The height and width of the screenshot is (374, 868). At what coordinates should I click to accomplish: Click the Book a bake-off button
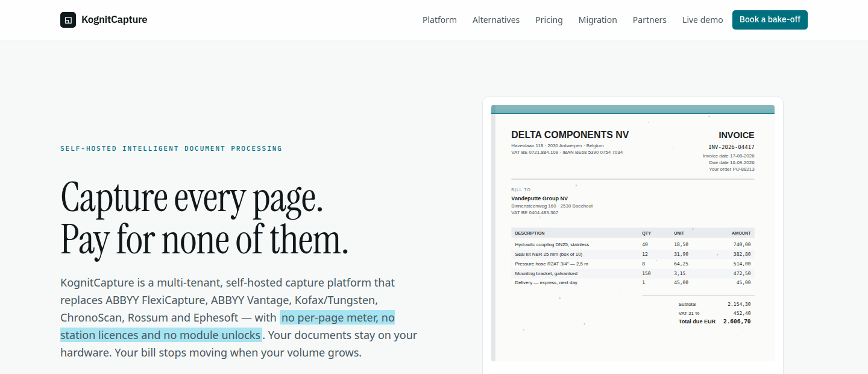click(x=770, y=20)
